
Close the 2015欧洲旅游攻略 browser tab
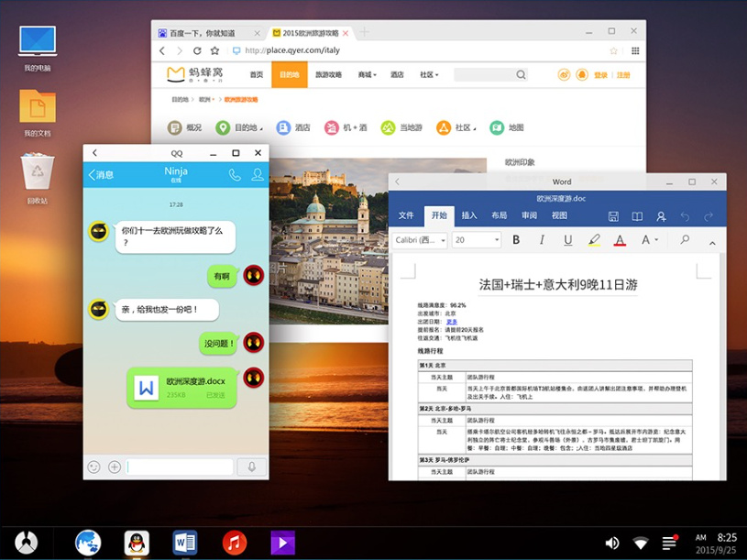[346, 33]
